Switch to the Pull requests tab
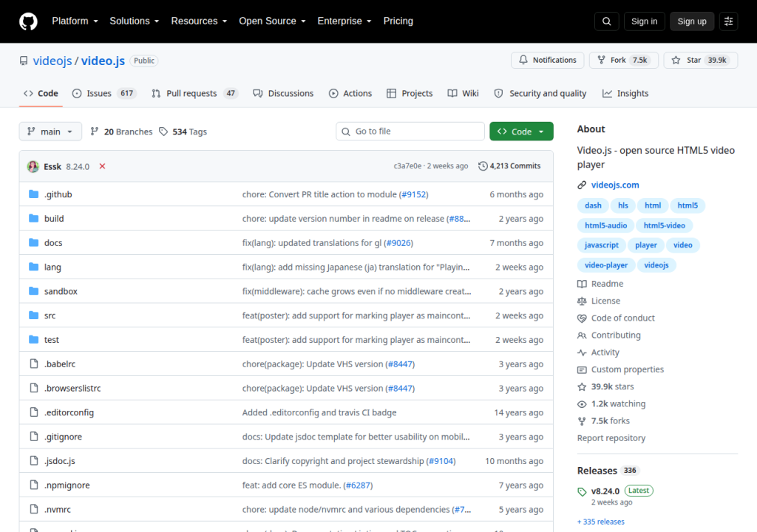Image resolution: width=757 pixels, height=532 pixels. pos(194,93)
